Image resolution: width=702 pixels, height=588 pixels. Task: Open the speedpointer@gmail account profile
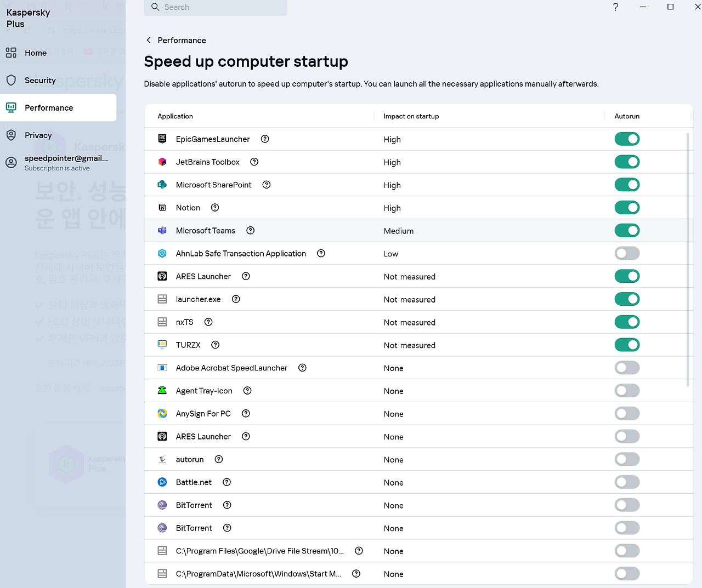[58, 163]
